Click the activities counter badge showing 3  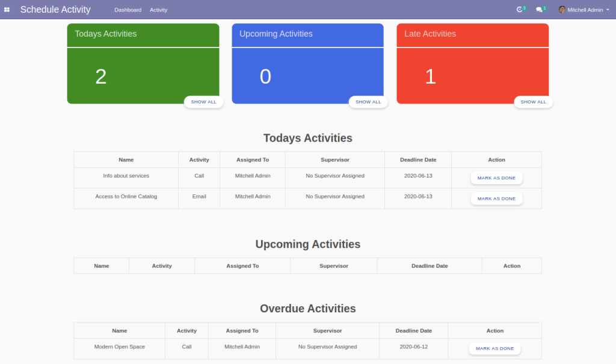524,7
